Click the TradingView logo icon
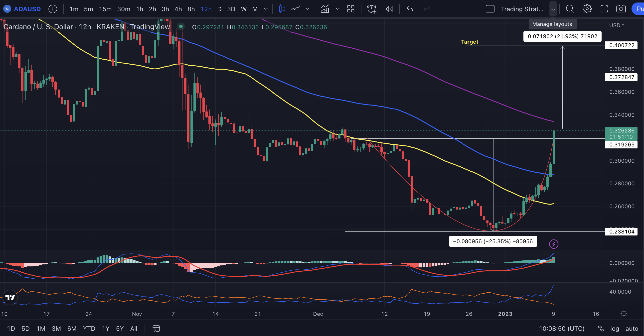Image resolution: width=644 pixels, height=336 pixels. pos(10,297)
